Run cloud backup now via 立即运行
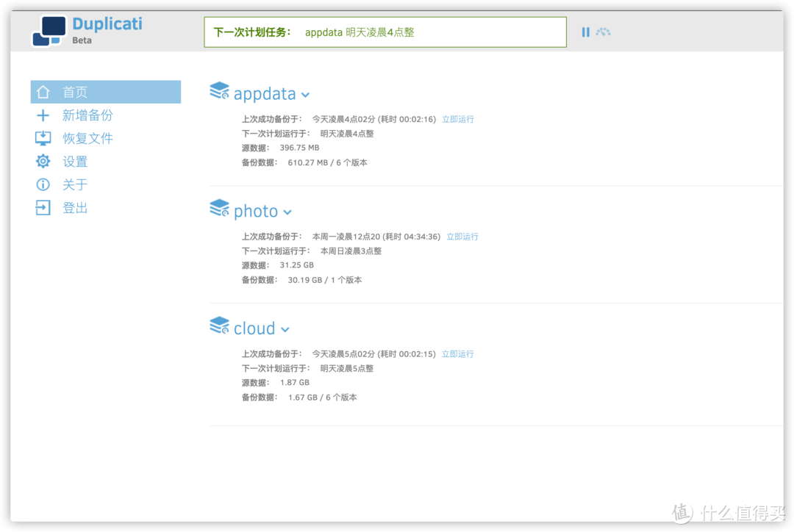The image size is (794, 532). click(457, 354)
